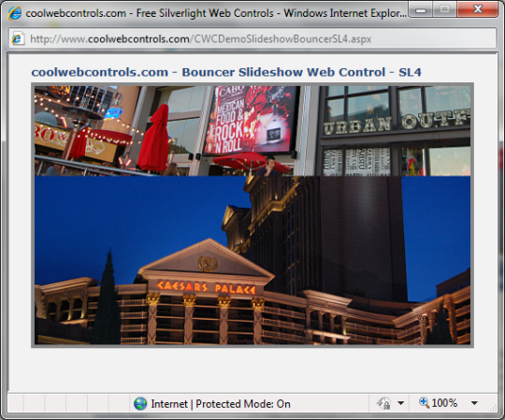This screenshot has width=505, height=420.
Task: Click the page icon beside the URL
Action: pyautogui.click(x=19, y=38)
